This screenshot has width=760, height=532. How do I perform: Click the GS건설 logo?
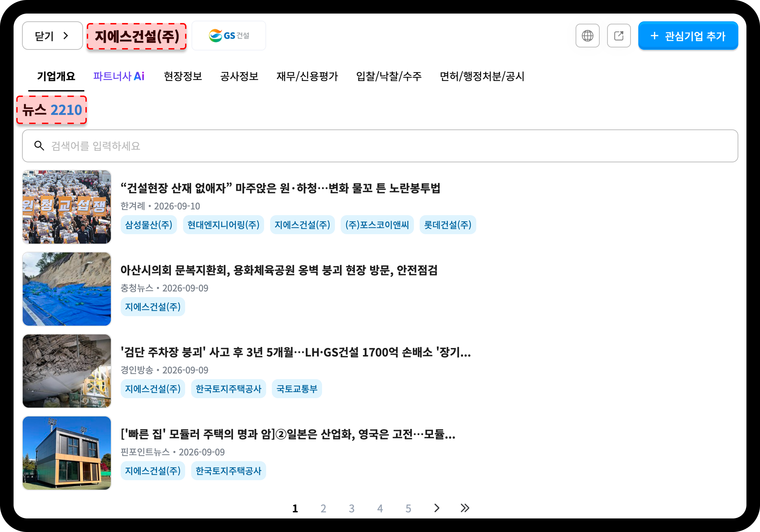pos(229,36)
